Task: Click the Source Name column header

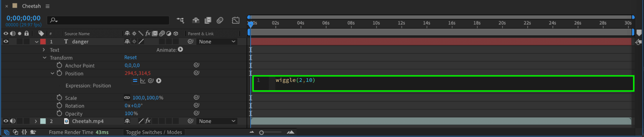Action: [x=77, y=34]
